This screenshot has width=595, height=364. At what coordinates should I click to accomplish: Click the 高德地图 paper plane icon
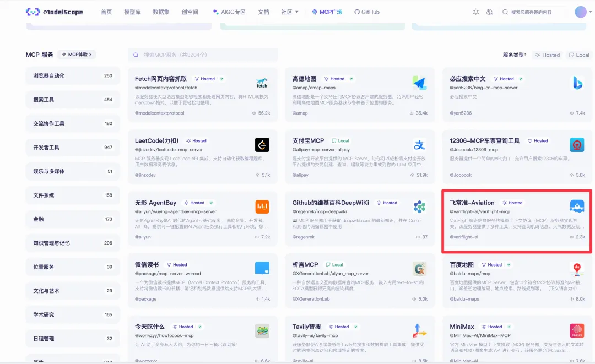[419, 83]
